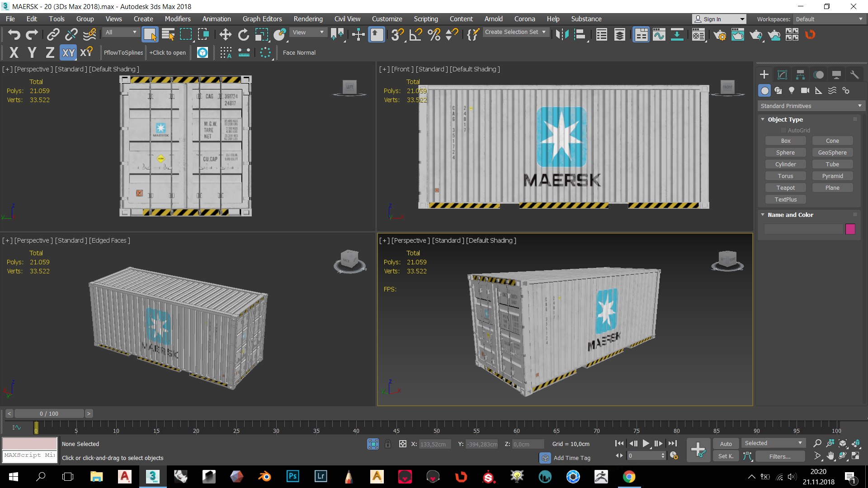This screenshot has height=488, width=868.
Task: Activate the Unlink Selection tool
Action: pos(71,34)
